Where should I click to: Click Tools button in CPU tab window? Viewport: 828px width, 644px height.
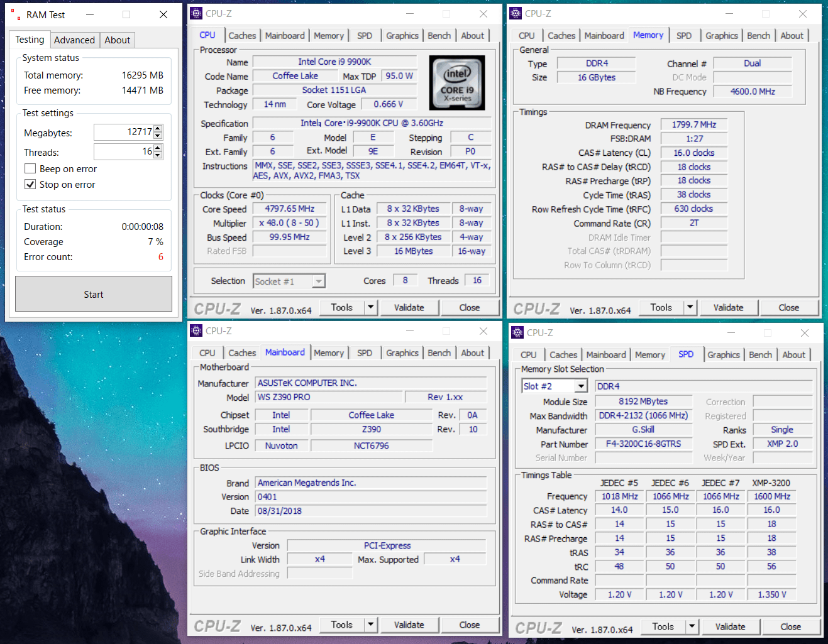[342, 308]
